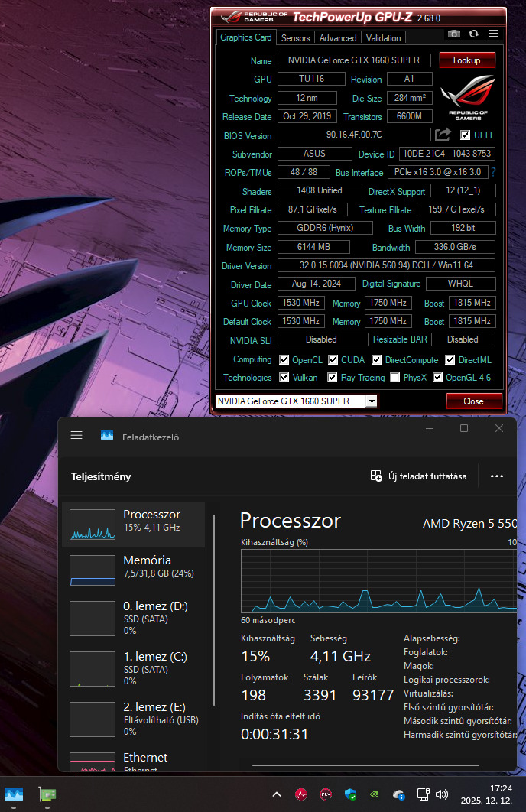Screen dimensions: 526x812
Task: Select 2. lemez (E:) in sidebar
Action: coord(134,719)
